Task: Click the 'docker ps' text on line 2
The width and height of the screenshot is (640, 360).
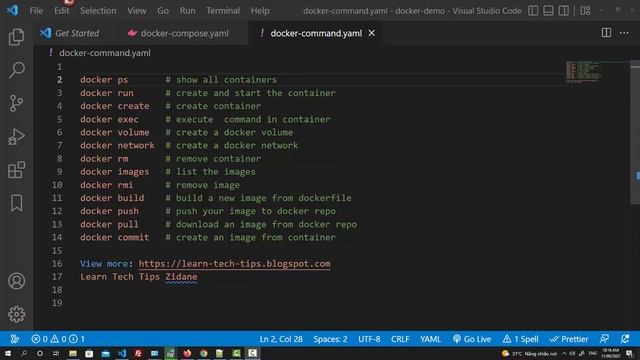Action: point(104,80)
